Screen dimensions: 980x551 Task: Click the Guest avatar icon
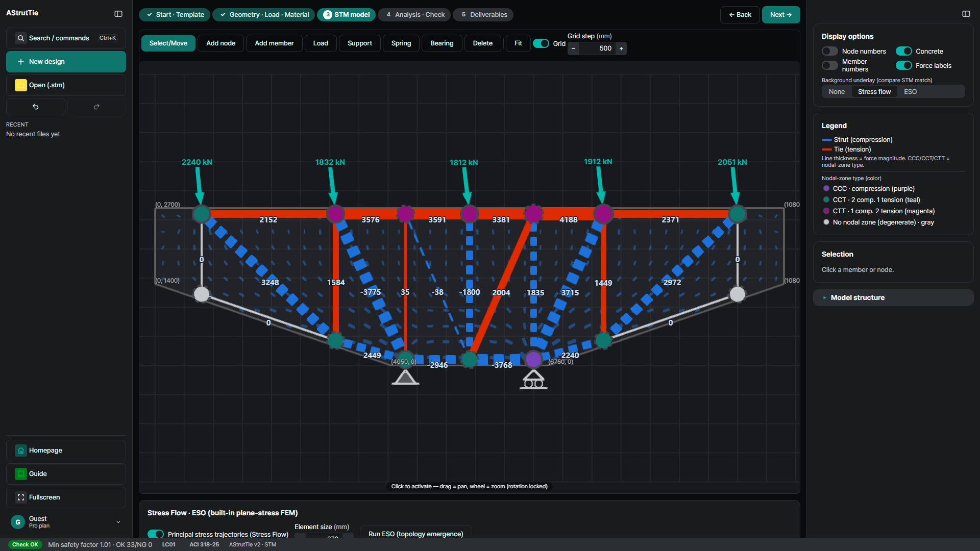click(18, 522)
